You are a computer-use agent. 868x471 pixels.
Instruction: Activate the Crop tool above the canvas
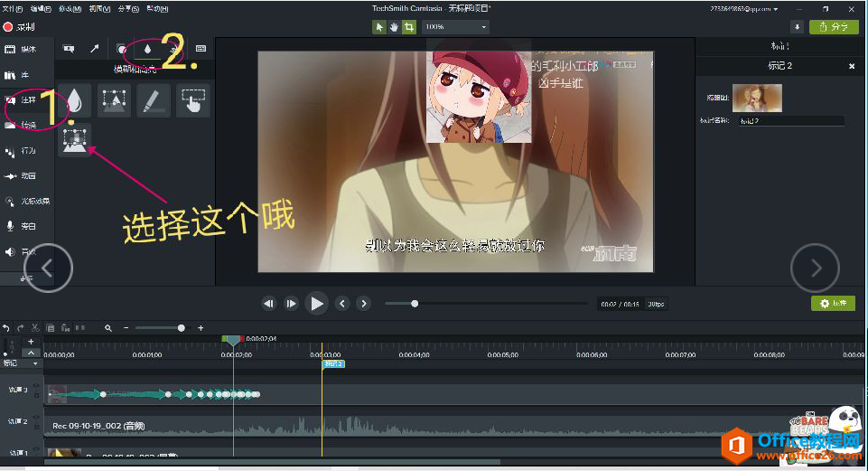point(409,26)
